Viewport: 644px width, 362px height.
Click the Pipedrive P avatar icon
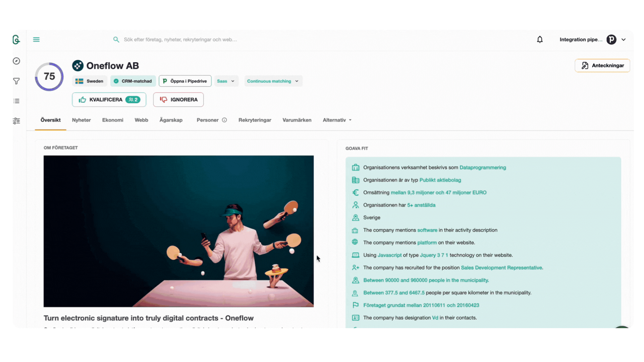tap(611, 40)
